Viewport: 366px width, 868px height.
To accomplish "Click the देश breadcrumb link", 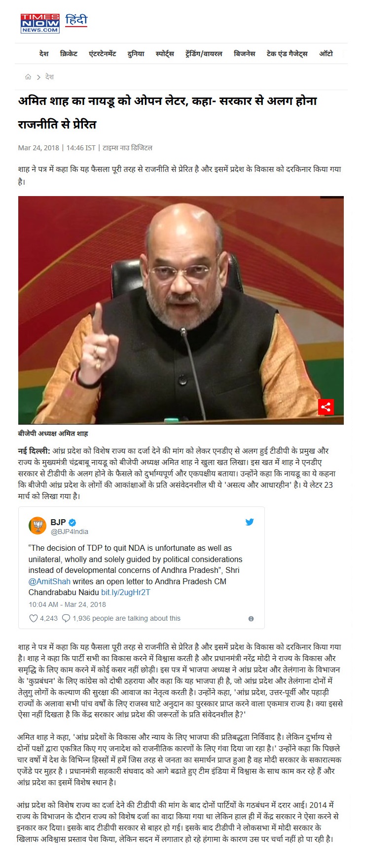I will (49, 77).
